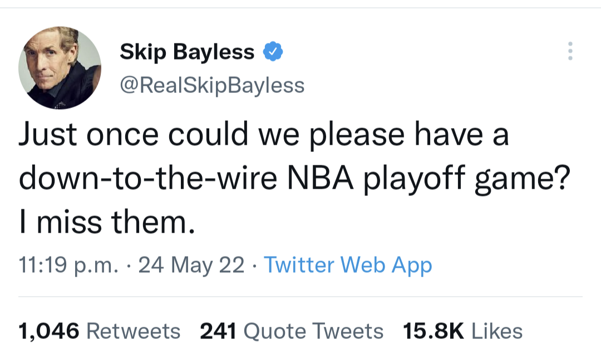Click the word 'please' in the tweet
This screenshot has height=364, width=601.
point(357,136)
